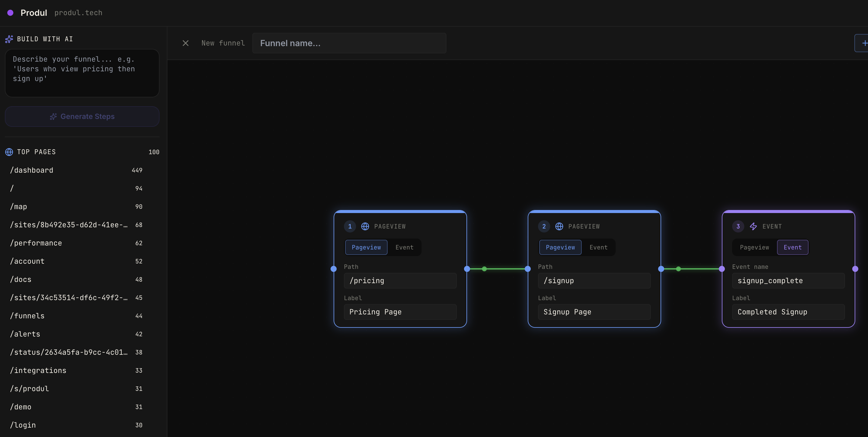Click the Describe your funnel text area
This screenshot has width=868, height=437.
click(x=82, y=73)
